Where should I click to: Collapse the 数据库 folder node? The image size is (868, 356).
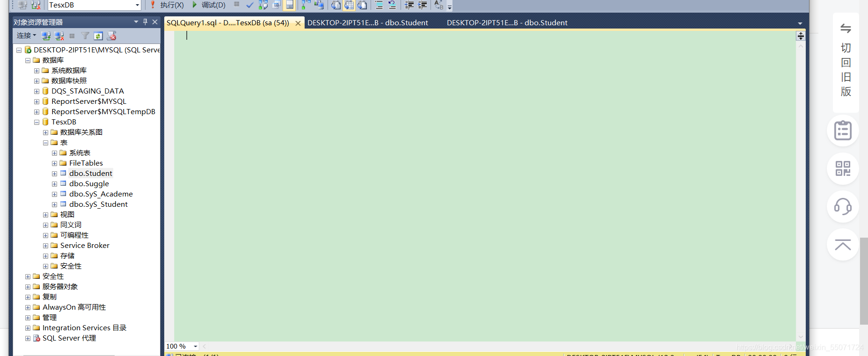[28, 60]
